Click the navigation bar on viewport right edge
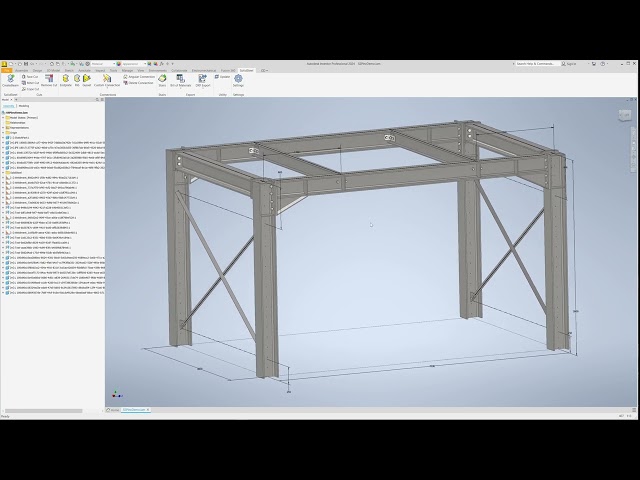Image resolution: width=640 pixels, height=480 pixels. click(634, 150)
